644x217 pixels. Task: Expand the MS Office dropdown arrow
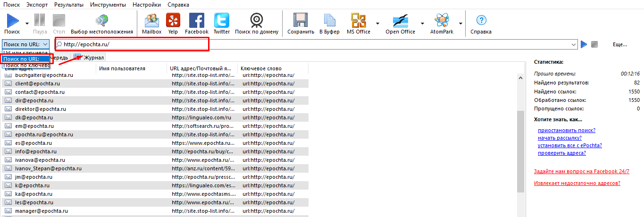378,23
